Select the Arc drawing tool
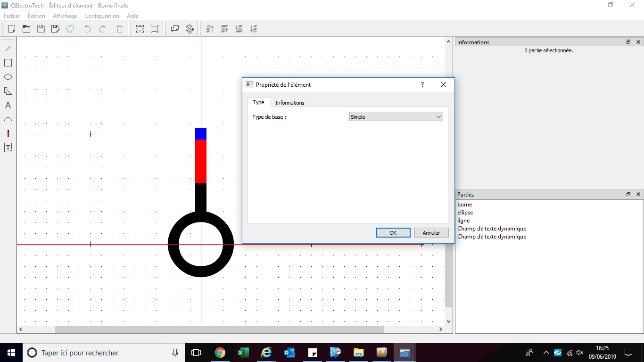The width and height of the screenshot is (644, 362). pos(8,120)
